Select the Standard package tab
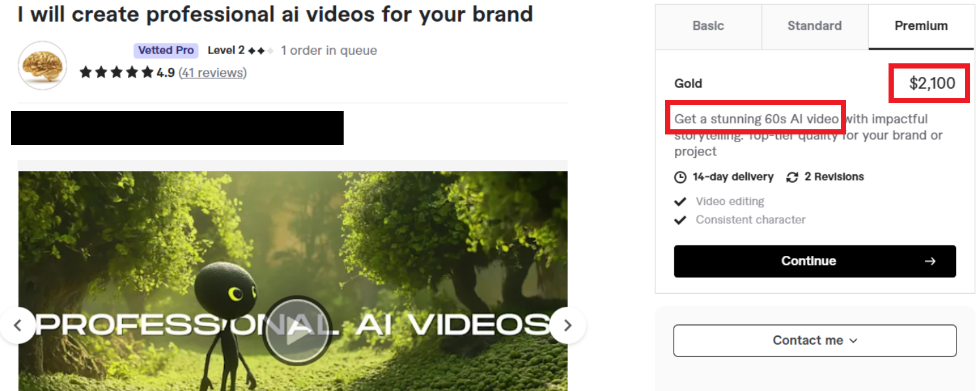The height and width of the screenshot is (391, 980). click(x=815, y=25)
